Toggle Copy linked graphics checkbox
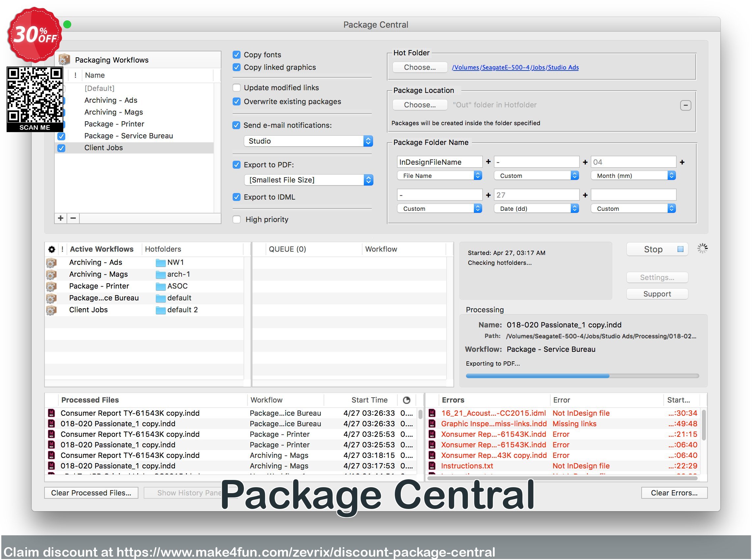 point(237,67)
